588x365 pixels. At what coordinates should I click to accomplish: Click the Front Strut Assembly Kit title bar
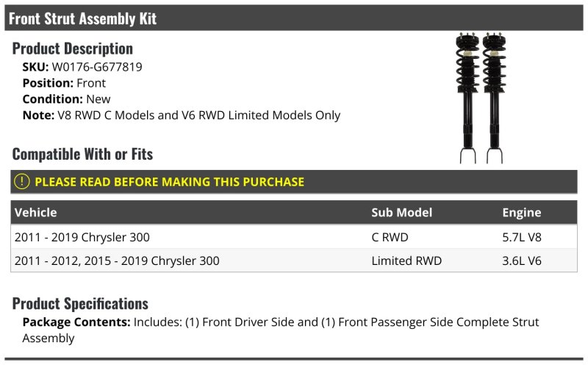pyautogui.click(x=293, y=18)
